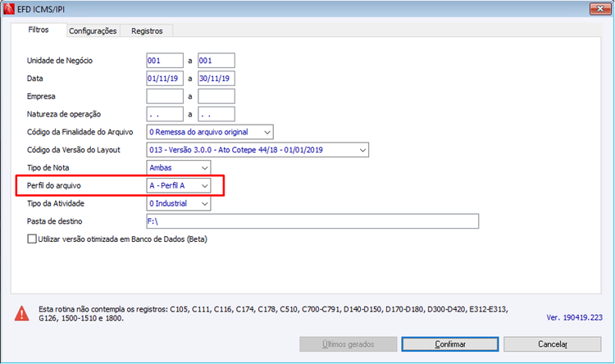Screen dimensions: 615x364
Task: Click the red warning triangle icon
Action: (x=21, y=314)
